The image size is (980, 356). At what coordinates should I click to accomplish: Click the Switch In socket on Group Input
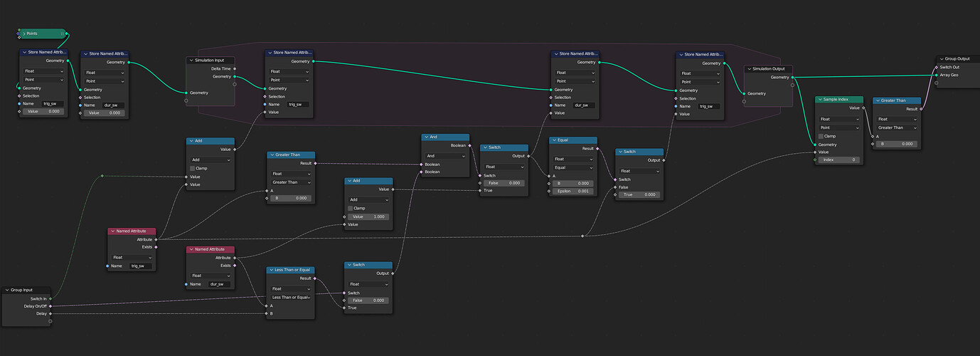click(x=50, y=298)
